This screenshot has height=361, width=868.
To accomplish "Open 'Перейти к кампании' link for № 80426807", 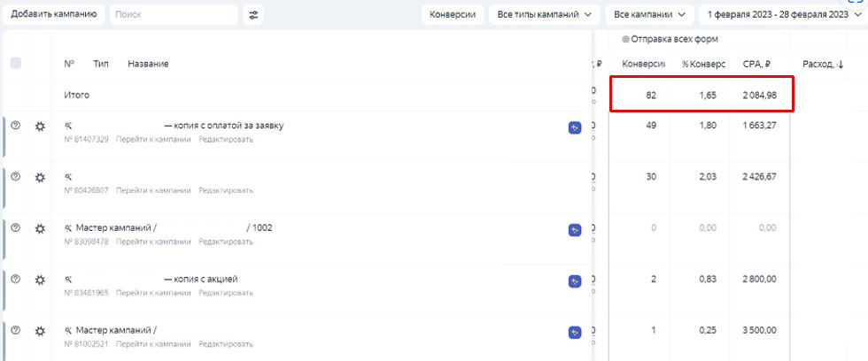I will [x=153, y=190].
